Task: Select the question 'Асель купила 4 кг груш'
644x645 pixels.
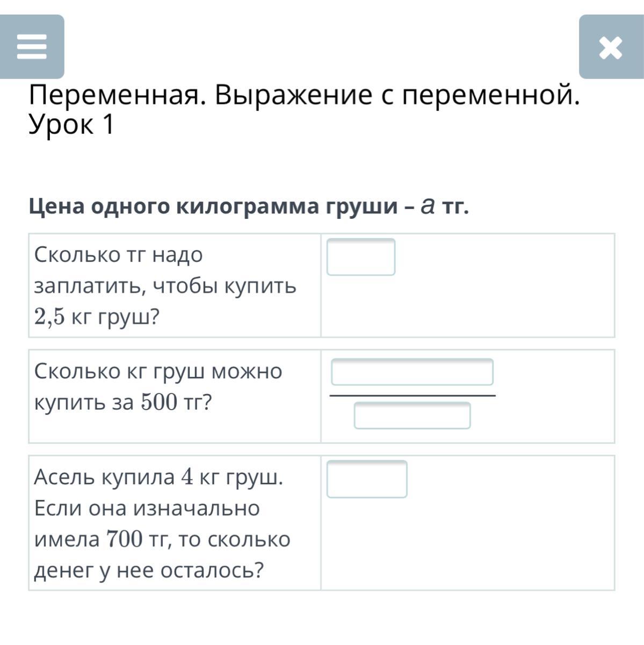Action: (162, 524)
